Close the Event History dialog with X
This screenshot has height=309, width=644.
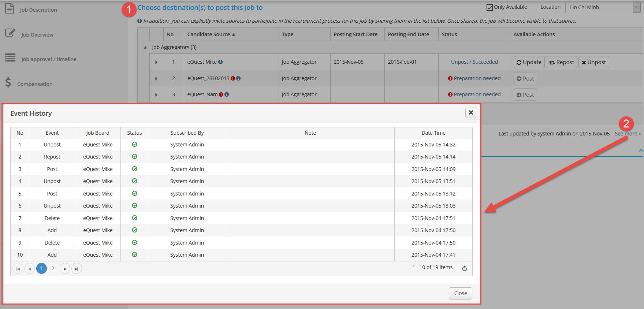click(x=471, y=113)
